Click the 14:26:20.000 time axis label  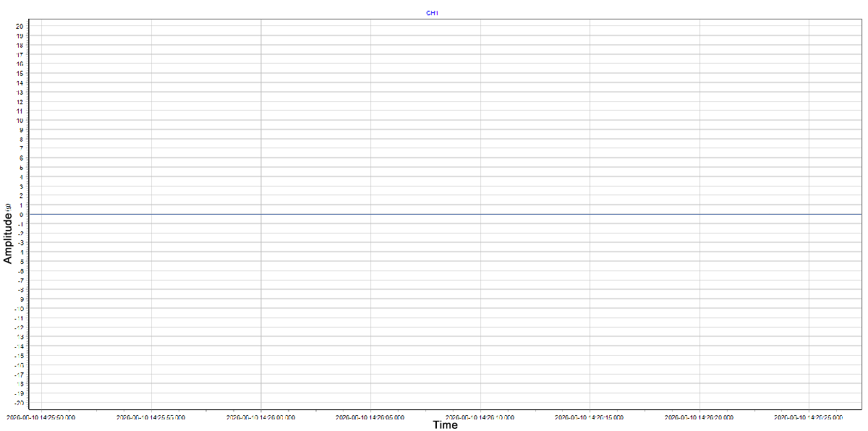coord(699,417)
